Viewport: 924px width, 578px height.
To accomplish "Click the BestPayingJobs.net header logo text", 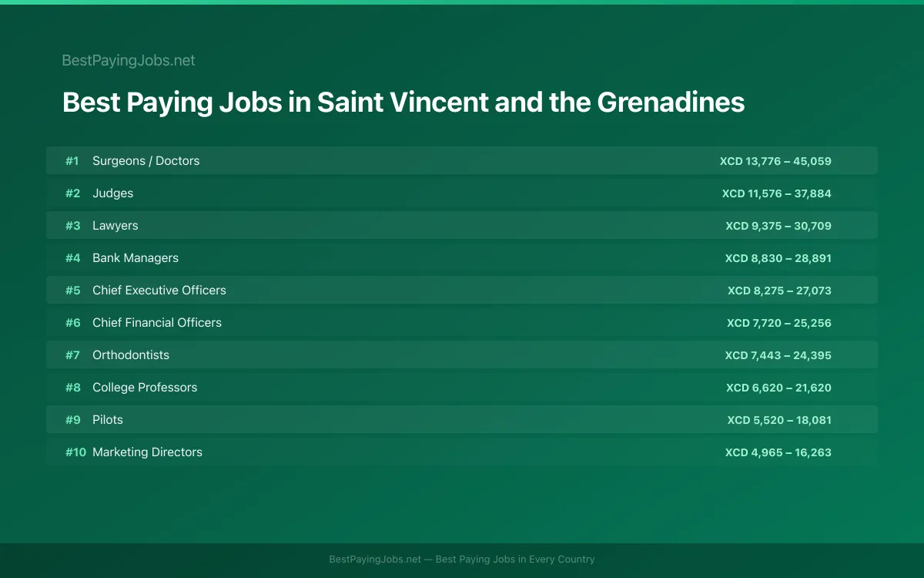I will 129,60.
